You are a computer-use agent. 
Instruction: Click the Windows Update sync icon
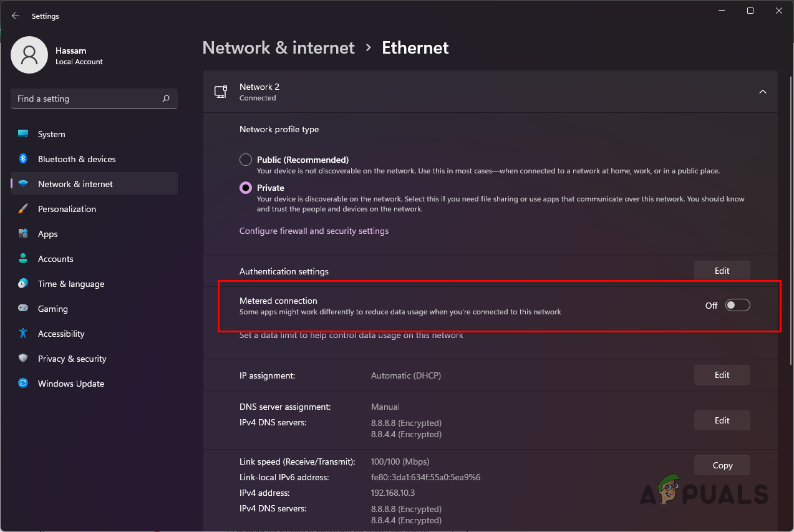pos(23,384)
